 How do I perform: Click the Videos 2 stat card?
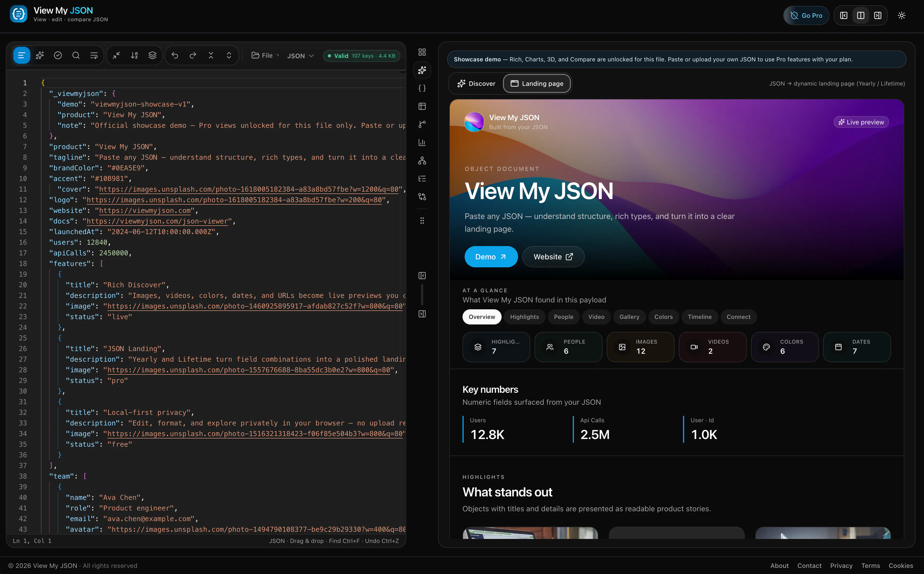(713, 347)
